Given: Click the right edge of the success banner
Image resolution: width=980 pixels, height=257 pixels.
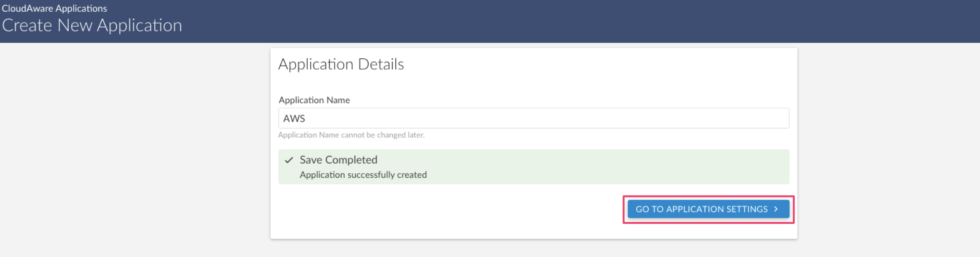Looking at the screenshot, I should point(784,167).
